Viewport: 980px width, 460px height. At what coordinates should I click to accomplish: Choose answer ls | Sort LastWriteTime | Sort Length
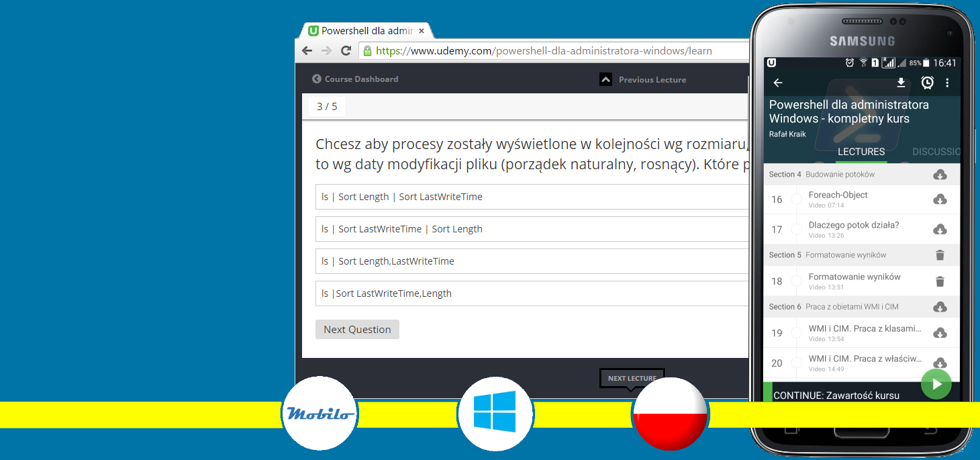click(x=532, y=229)
